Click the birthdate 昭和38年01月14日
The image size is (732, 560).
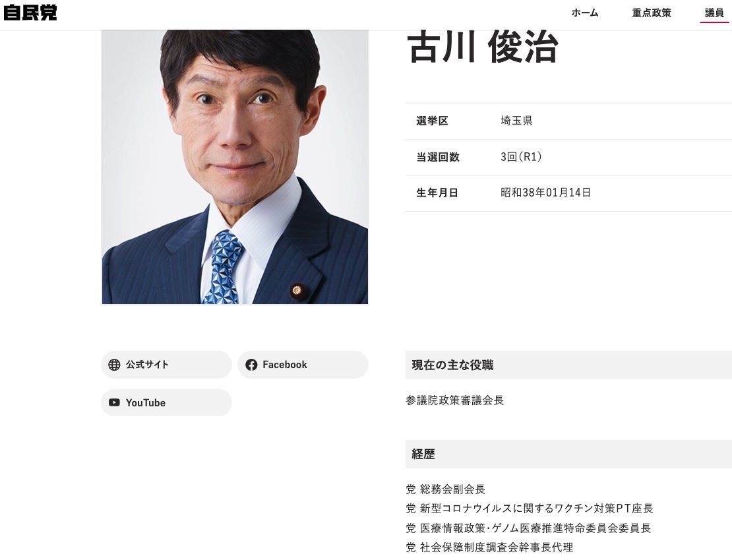(x=546, y=193)
